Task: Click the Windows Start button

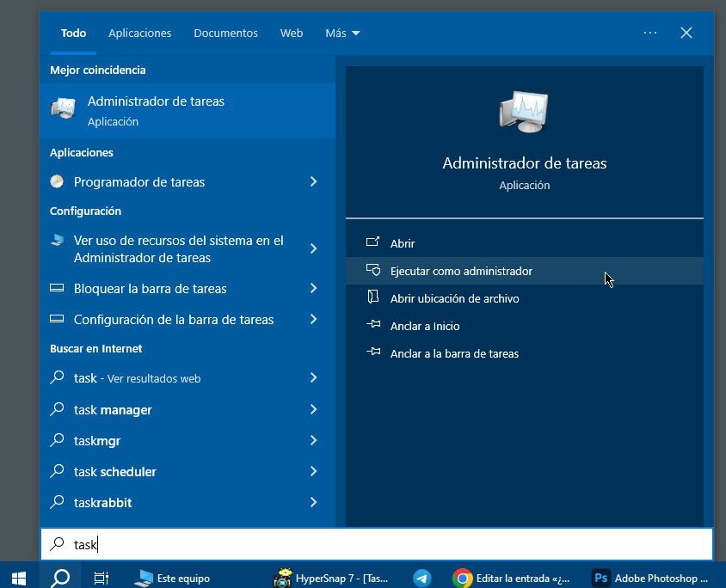Action: 17,578
